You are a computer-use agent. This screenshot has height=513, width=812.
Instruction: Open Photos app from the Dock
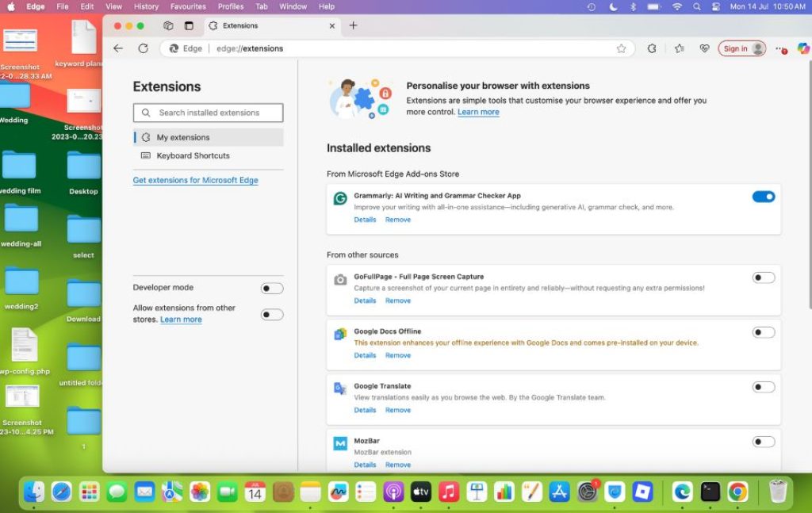(x=199, y=492)
